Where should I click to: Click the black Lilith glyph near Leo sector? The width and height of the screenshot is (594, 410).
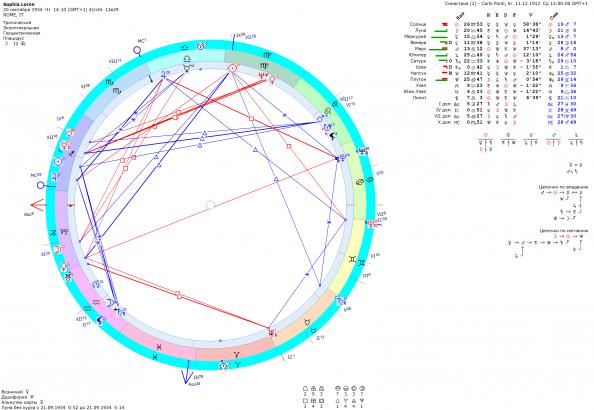tap(333, 136)
